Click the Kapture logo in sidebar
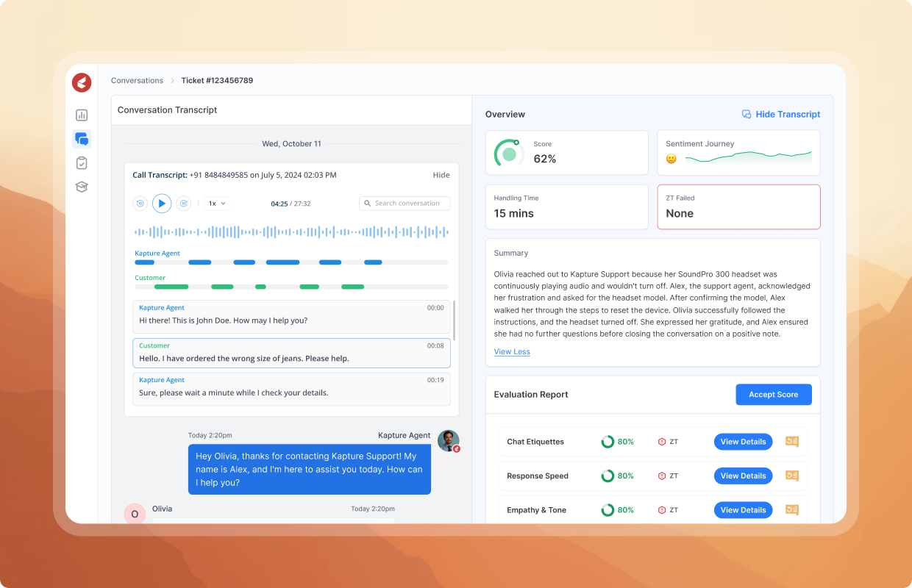 pos(82,83)
